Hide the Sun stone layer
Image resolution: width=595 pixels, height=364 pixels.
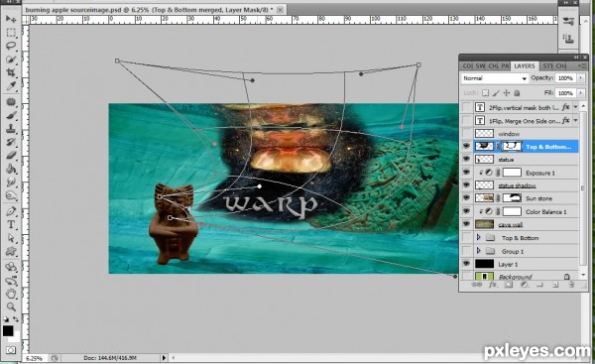(466, 198)
